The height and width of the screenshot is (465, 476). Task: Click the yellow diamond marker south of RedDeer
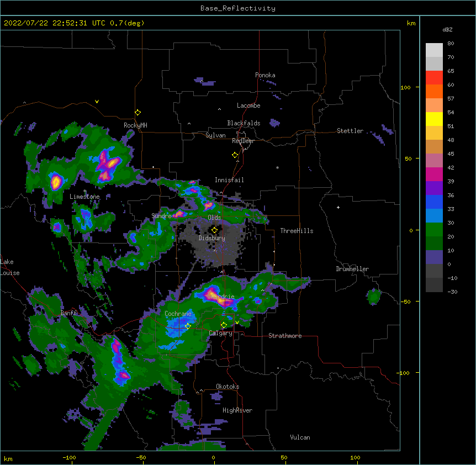[235, 155]
